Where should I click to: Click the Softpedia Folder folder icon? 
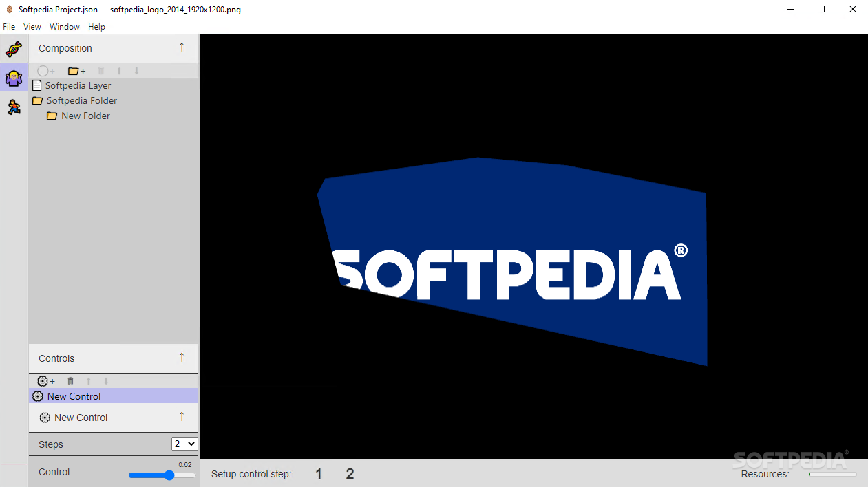click(x=37, y=100)
